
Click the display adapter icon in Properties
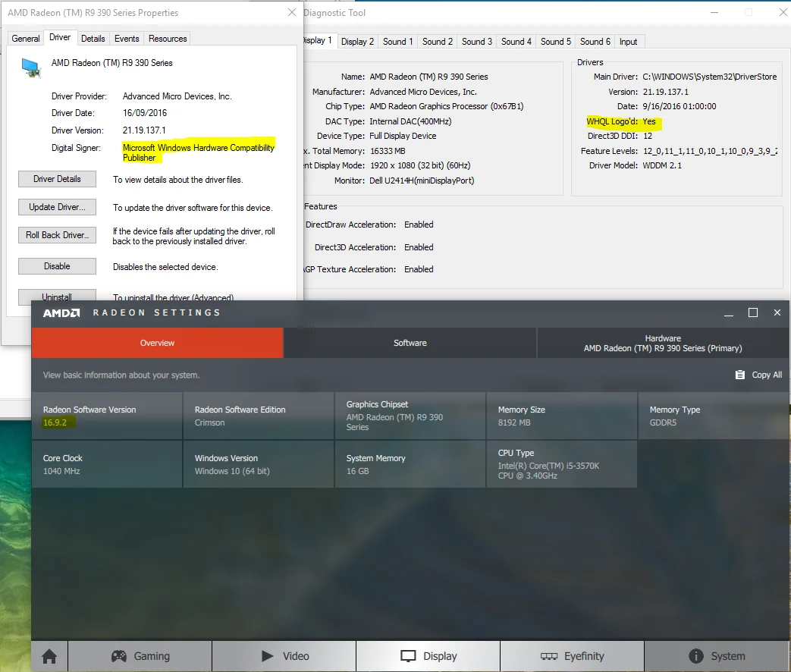[x=31, y=68]
